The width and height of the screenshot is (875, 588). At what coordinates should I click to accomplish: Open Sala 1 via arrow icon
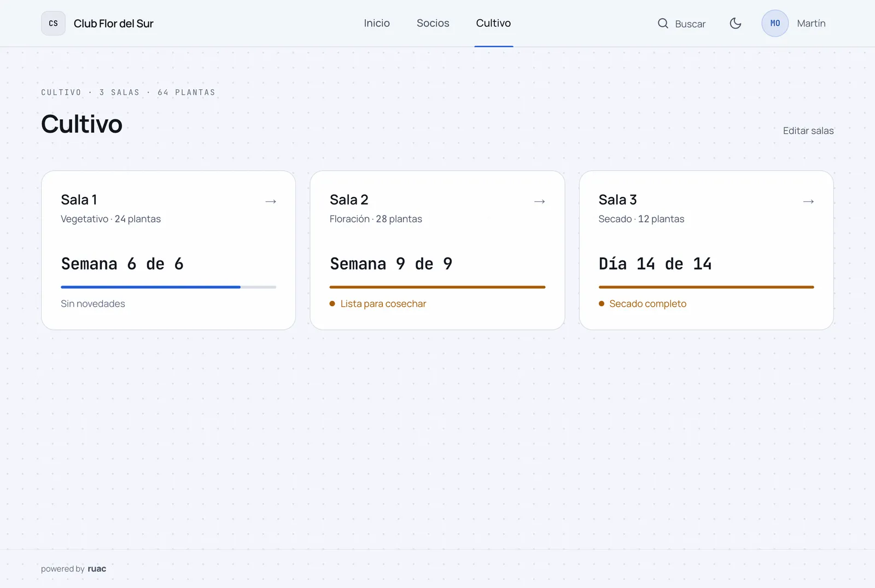pos(271,201)
